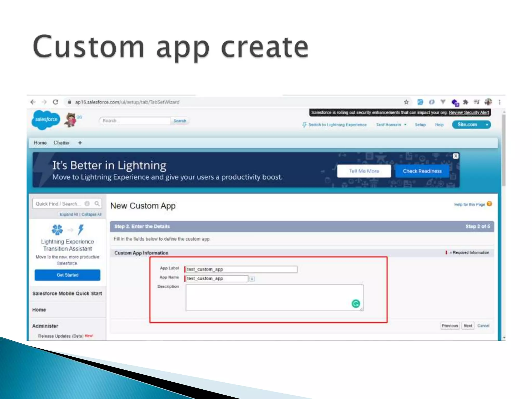Image resolution: width=532 pixels, height=399 pixels.
Task: Open Chrome extensions puzzle icon
Action: pos(465,102)
